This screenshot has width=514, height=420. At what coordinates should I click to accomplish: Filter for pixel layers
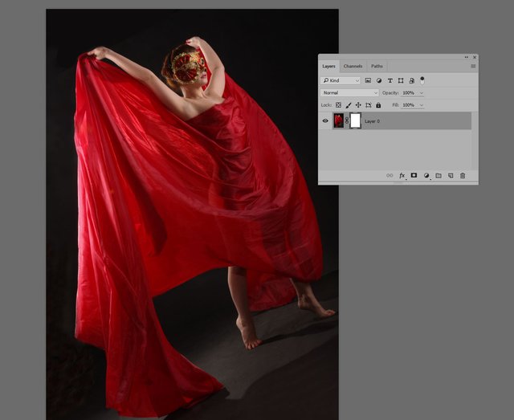(x=368, y=80)
